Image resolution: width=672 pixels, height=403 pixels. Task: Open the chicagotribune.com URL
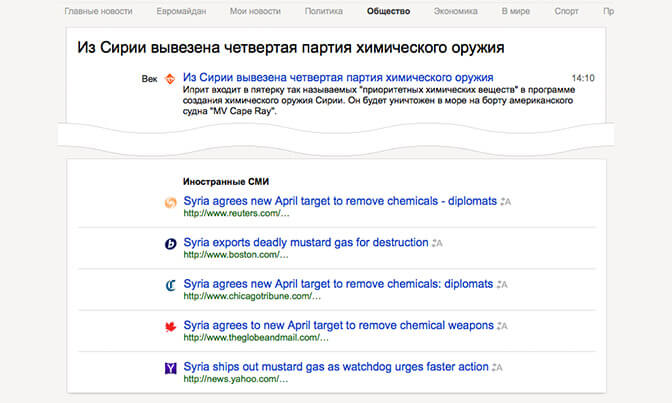[x=252, y=296]
